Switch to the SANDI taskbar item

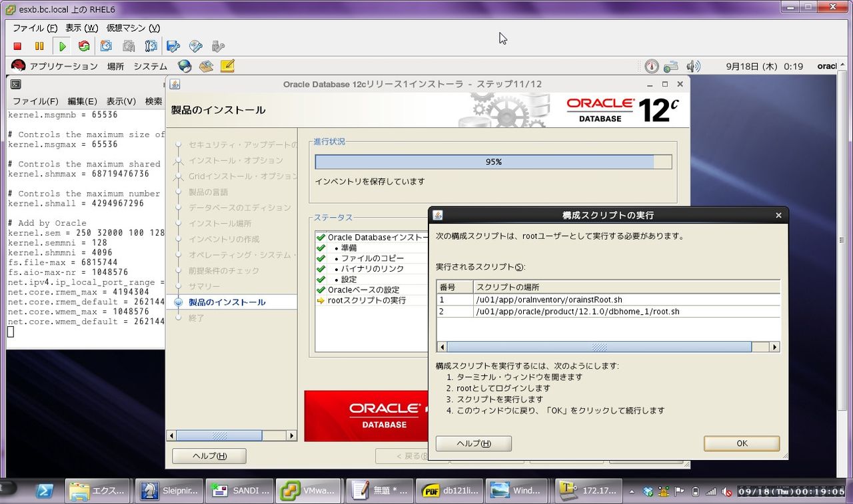coord(240,491)
